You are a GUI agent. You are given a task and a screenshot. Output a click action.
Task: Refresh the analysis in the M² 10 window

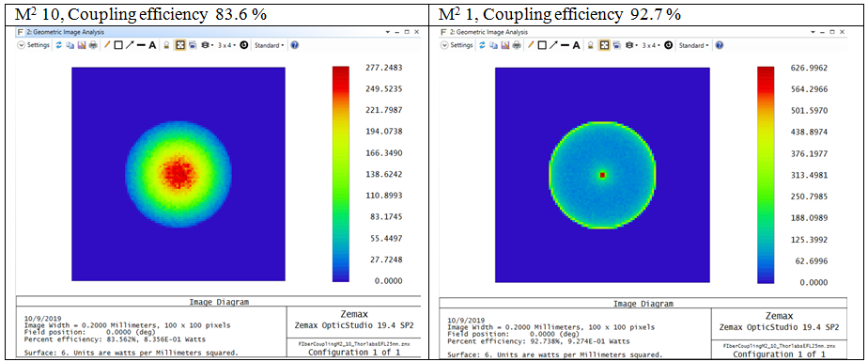pos(58,45)
